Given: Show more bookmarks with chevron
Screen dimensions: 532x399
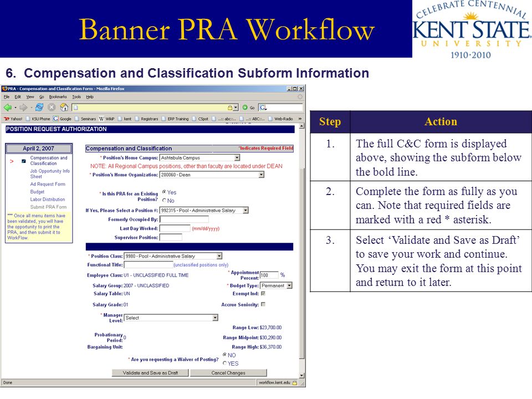Looking at the screenshot, I should [x=300, y=119].
